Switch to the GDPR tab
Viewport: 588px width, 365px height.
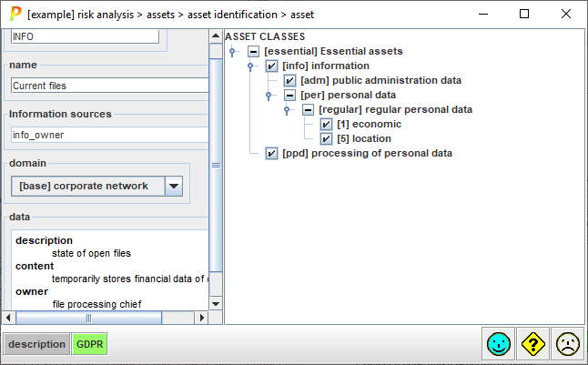click(89, 344)
